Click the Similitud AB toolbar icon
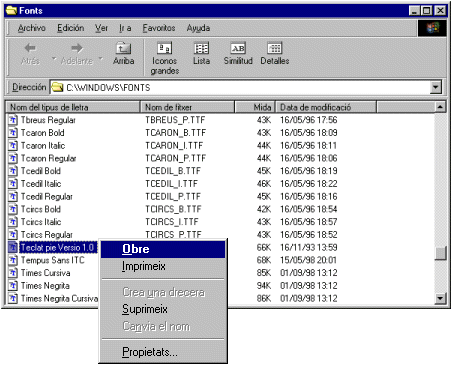 pyautogui.click(x=238, y=49)
